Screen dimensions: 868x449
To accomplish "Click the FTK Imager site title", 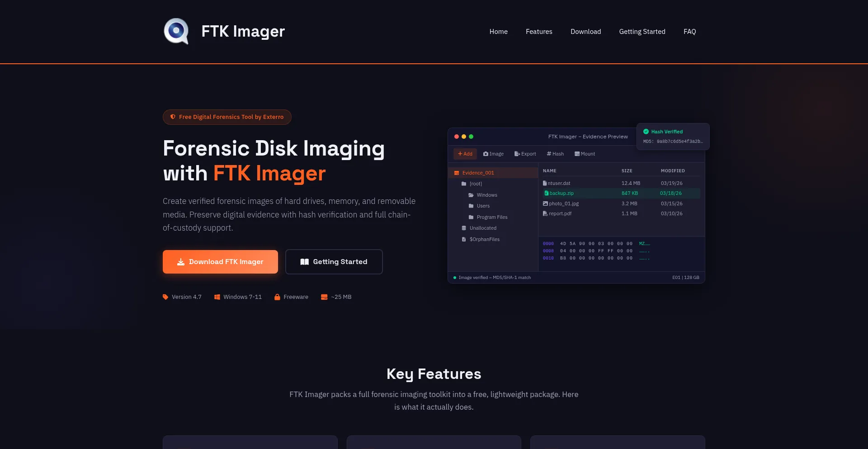I will point(243,31).
